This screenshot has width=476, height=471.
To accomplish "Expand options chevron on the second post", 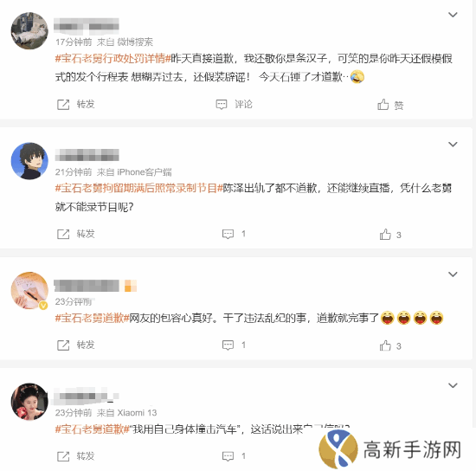I will [453, 145].
